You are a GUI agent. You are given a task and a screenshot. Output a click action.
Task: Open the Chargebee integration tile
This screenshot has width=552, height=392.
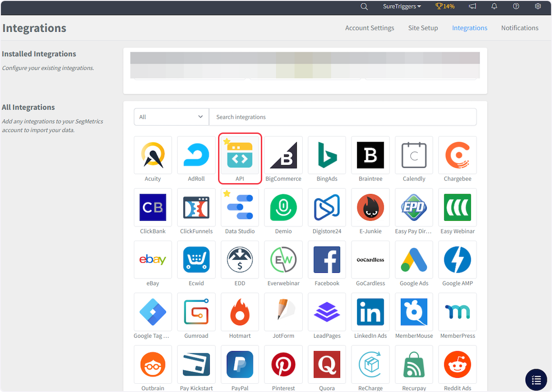tap(458, 155)
